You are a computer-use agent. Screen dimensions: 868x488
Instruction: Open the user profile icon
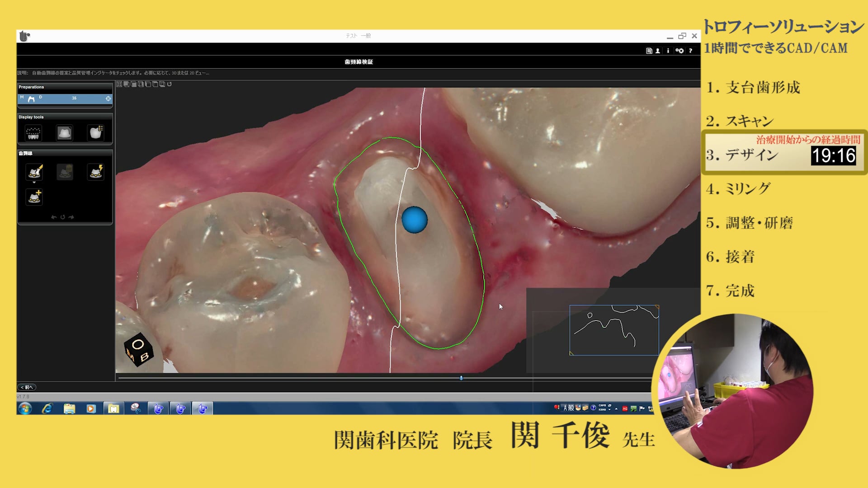pyautogui.click(x=658, y=51)
